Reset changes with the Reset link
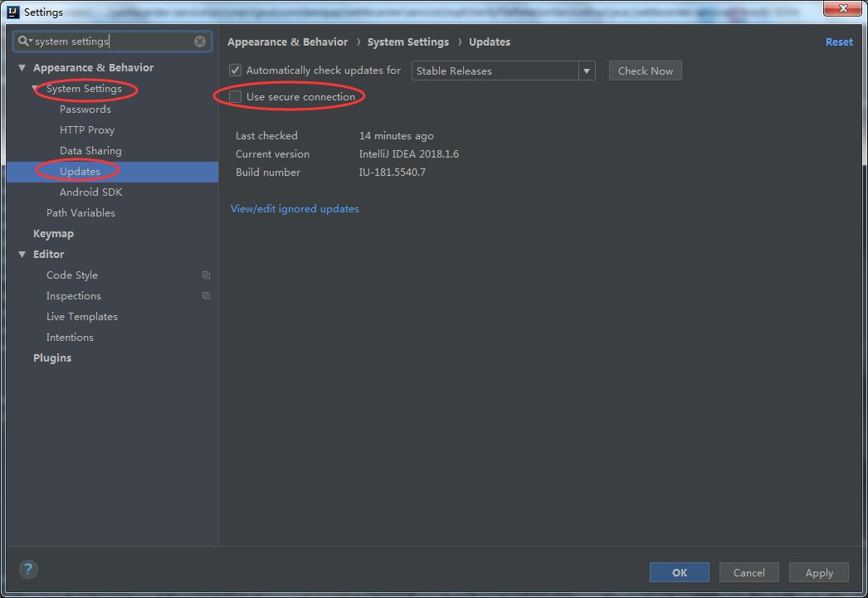Image resolution: width=868 pixels, height=598 pixels. click(839, 42)
